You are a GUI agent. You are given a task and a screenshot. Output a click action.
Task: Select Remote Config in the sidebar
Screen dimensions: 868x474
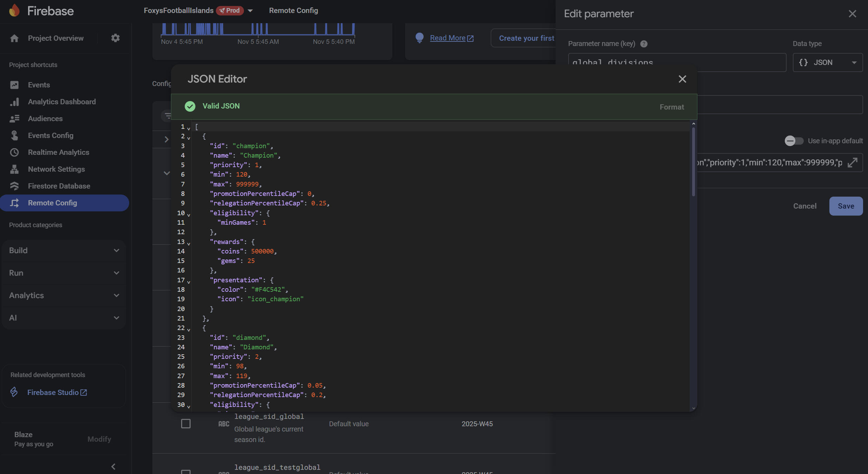point(52,203)
